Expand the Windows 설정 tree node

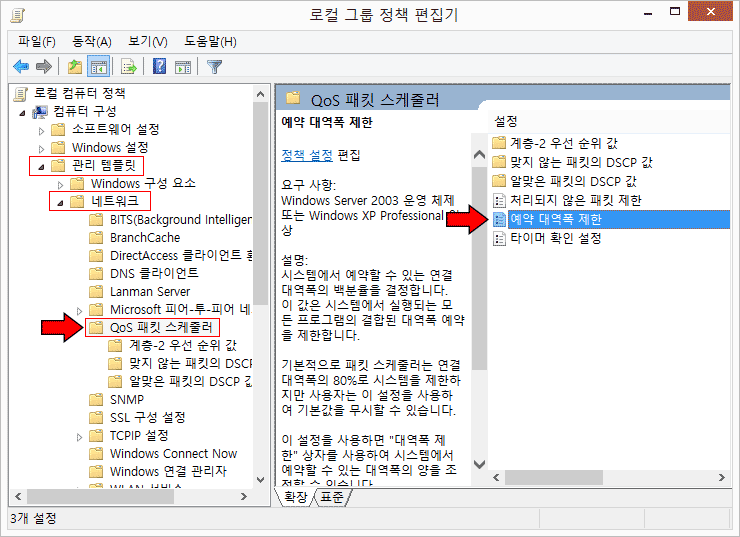point(42,149)
